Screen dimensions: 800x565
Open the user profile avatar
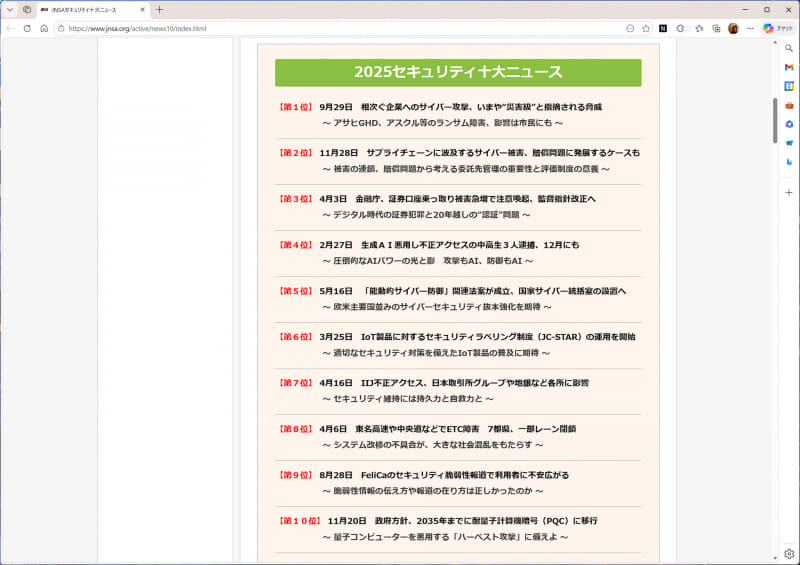pos(733,29)
